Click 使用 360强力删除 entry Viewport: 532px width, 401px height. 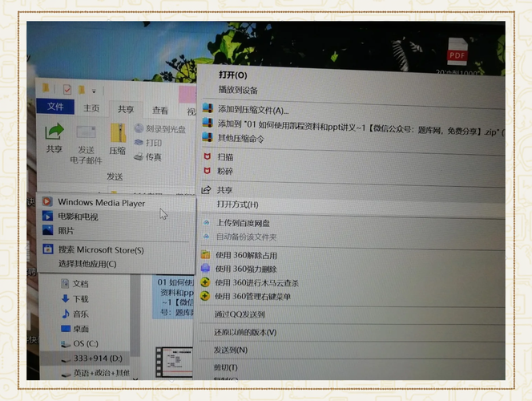(246, 269)
